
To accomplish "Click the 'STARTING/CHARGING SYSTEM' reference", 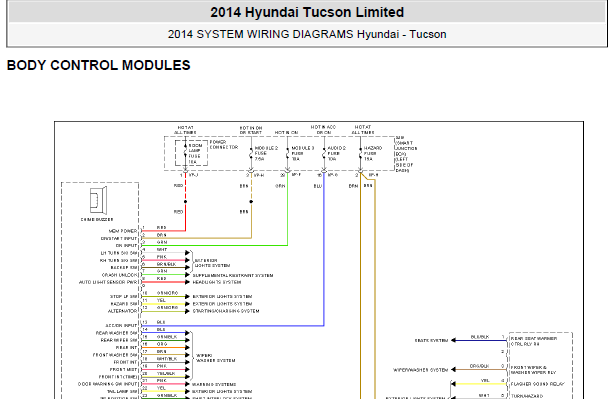I will [226, 311].
